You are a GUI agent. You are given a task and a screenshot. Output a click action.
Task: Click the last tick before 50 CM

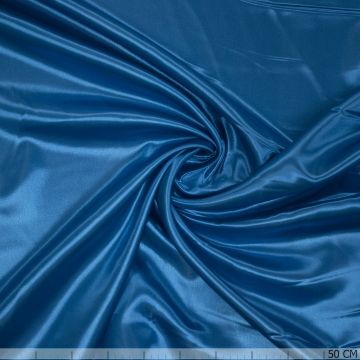click(324, 355)
